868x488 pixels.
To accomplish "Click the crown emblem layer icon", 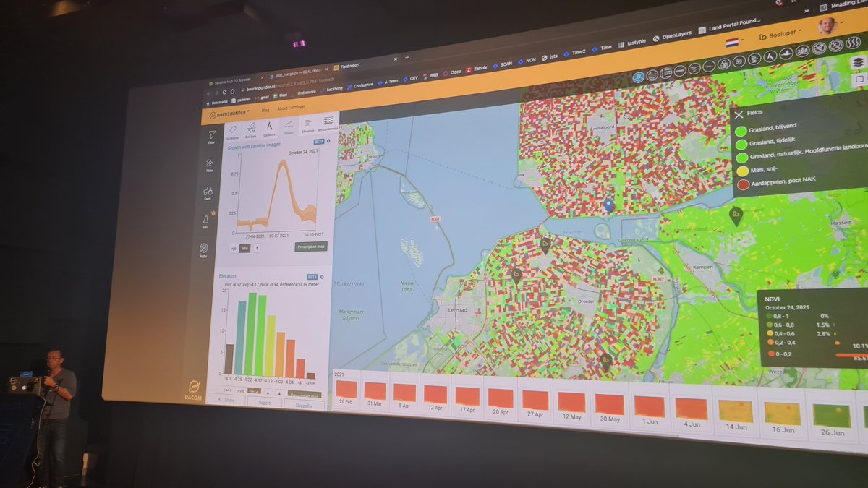I will point(801,51).
